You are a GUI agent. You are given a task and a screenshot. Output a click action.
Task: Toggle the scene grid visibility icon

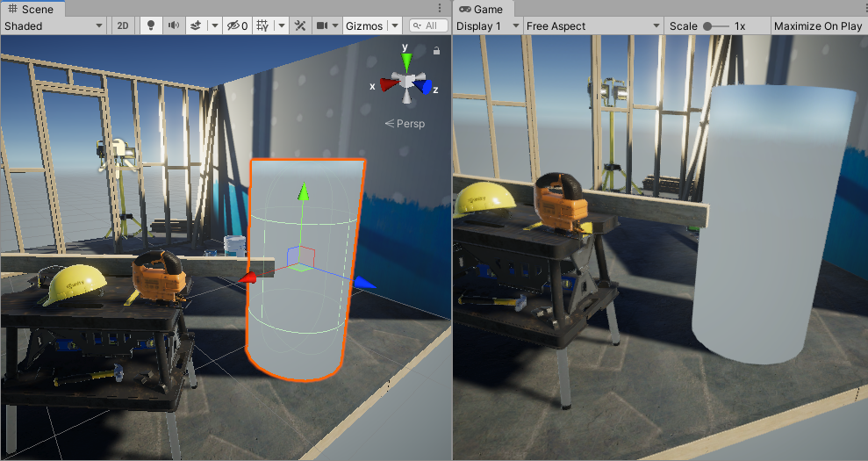pos(262,26)
